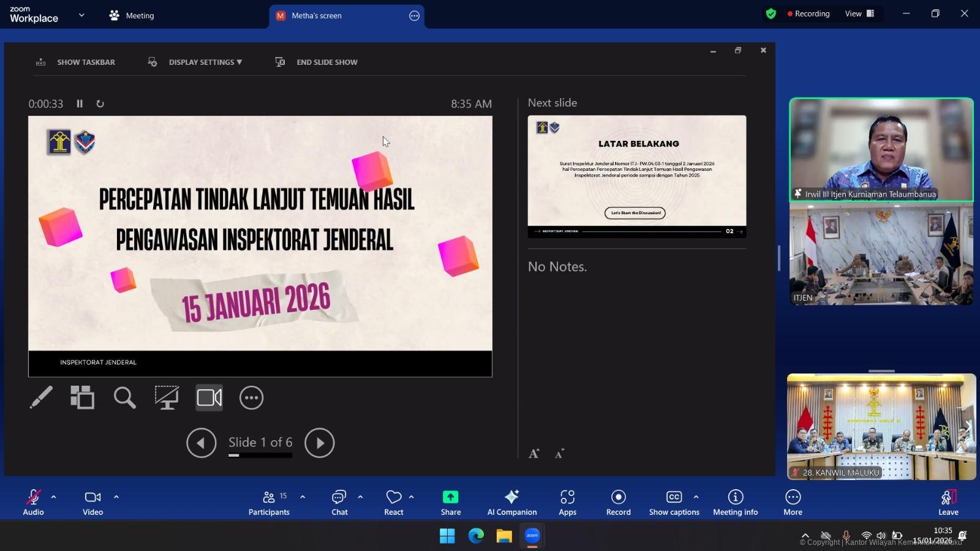Screen dimensions: 980x551
Task: Click the Meeting info icon
Action: tap(735, 502)
